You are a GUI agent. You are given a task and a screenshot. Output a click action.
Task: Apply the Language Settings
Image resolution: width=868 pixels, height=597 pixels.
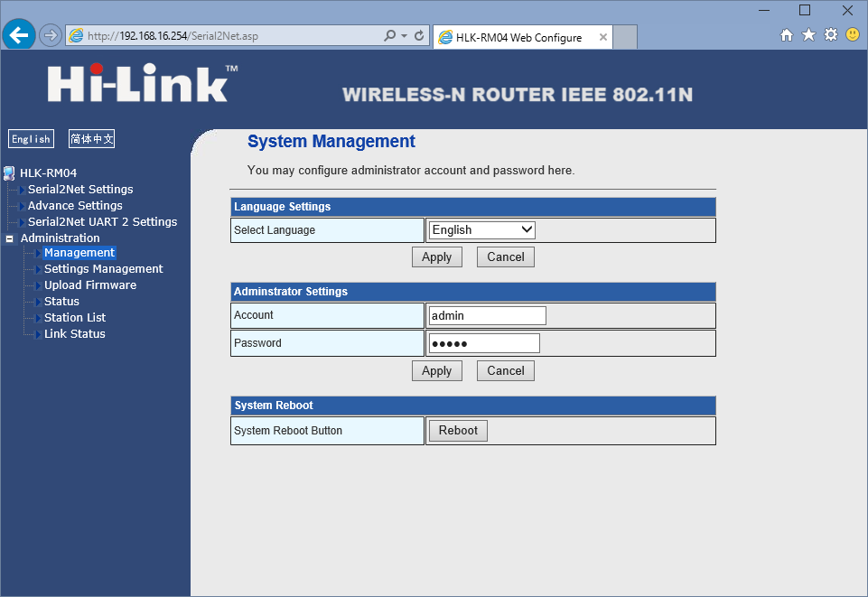[437, 257]
